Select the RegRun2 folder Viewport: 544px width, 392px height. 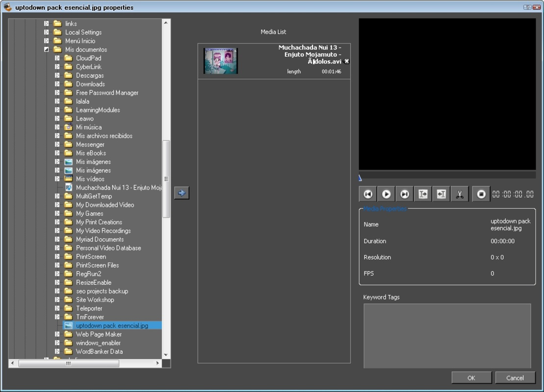tap(89, 274)
